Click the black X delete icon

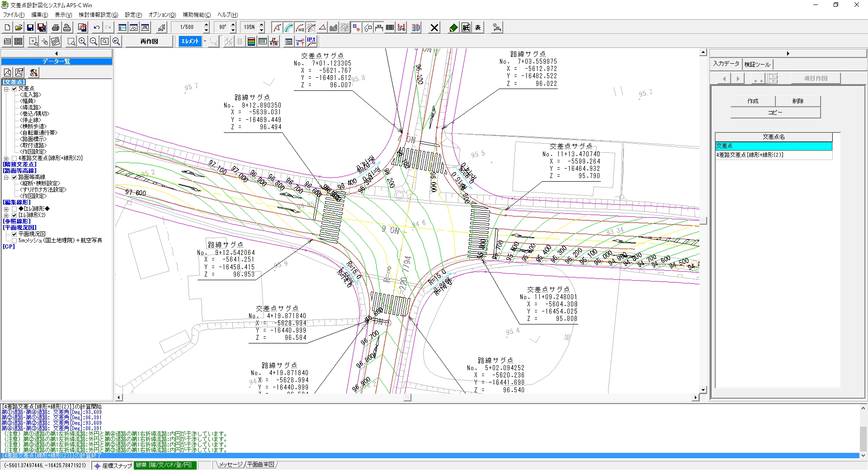click(x=434, y=28)
